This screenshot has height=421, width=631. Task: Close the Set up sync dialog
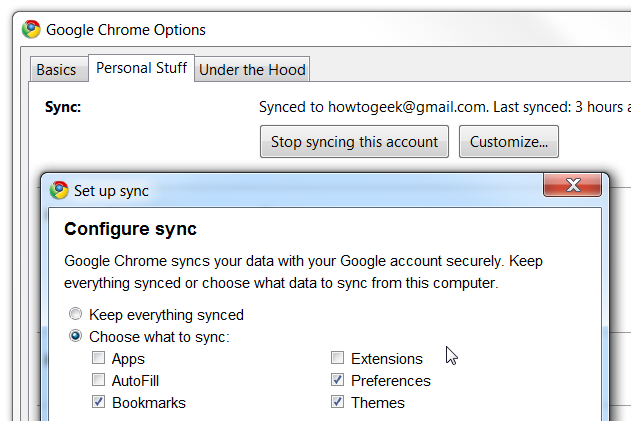[574, 186]
